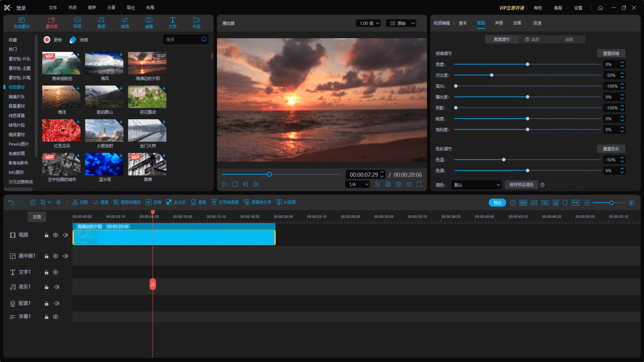Open the 1.00 倍 playback speed dropdown
The image size is (644, 362).
click(x=369, y=23)
